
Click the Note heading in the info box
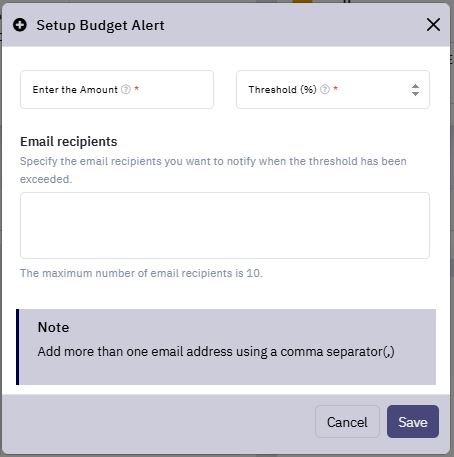[53, 327]
